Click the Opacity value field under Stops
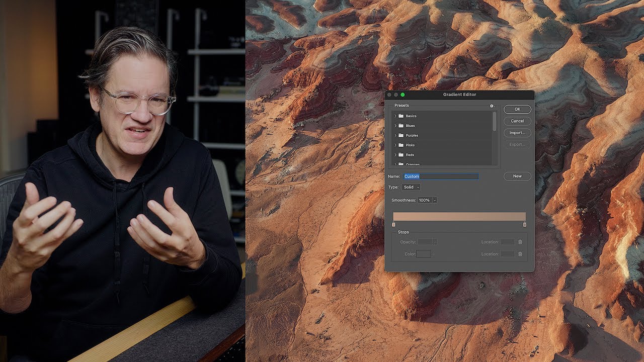644x362 pixels. coord(425,242)
